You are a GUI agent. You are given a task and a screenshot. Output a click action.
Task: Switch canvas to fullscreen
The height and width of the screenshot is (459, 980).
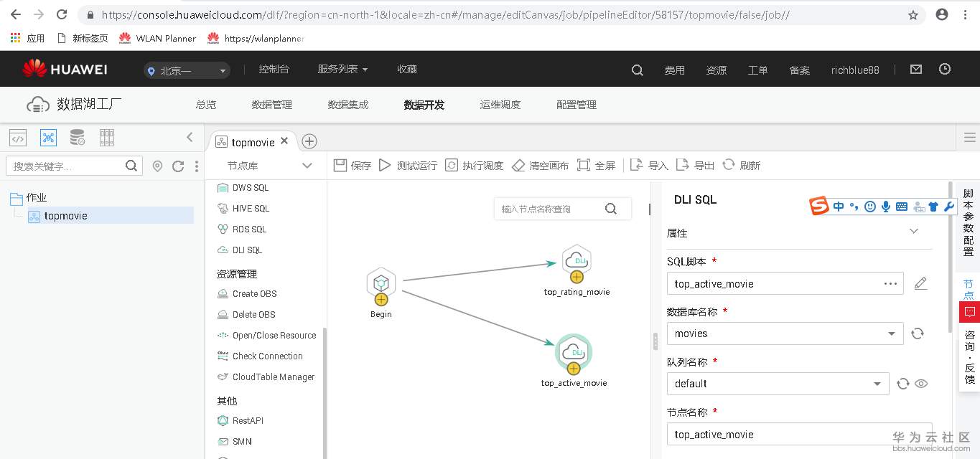point(596,165)
